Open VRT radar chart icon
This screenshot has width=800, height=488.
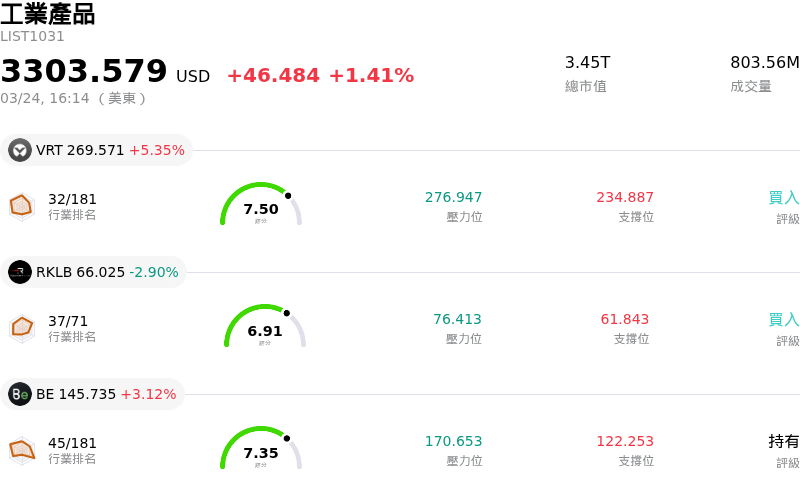(x=22, y=206)
